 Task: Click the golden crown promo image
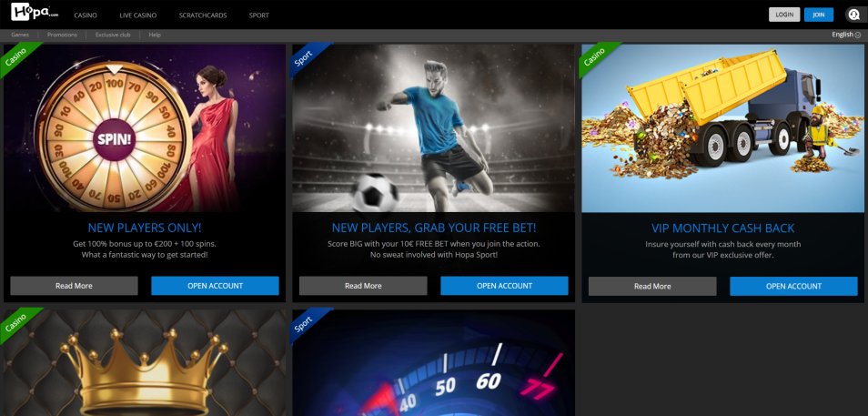[145, 363]
